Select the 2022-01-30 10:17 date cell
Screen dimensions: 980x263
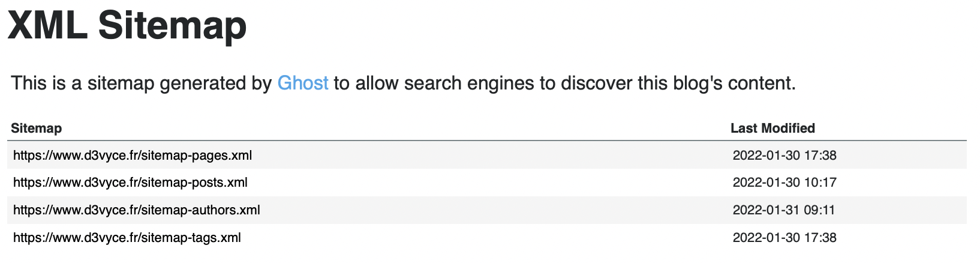pos(784,183)
